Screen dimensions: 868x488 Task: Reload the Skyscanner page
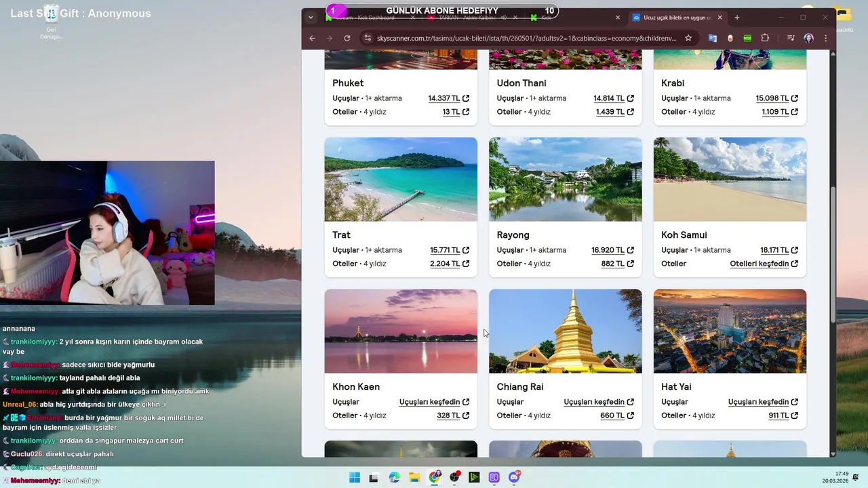[347, 38]
